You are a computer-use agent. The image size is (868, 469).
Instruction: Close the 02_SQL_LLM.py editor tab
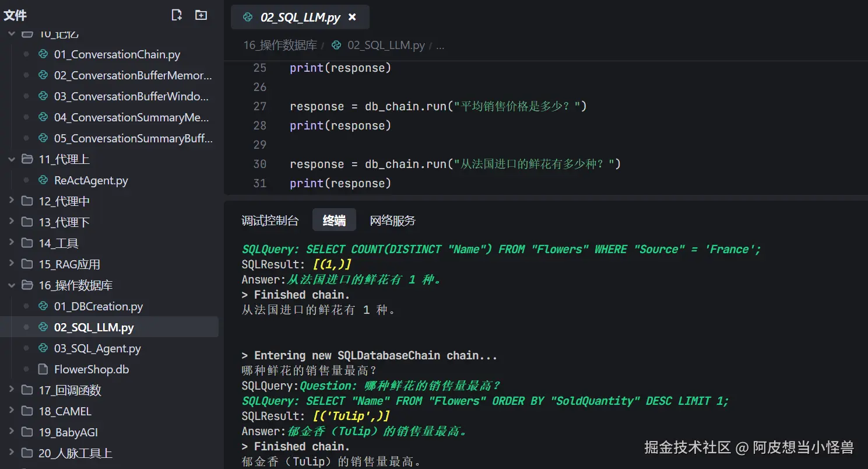click(x=352, y=17)
